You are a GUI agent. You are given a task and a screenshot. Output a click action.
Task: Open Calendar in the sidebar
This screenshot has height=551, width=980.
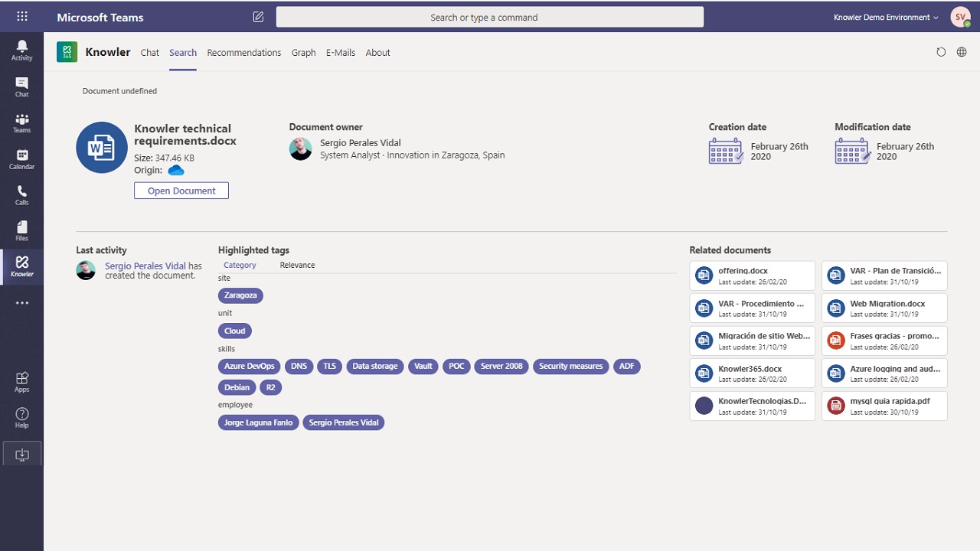tap(21, 159)
